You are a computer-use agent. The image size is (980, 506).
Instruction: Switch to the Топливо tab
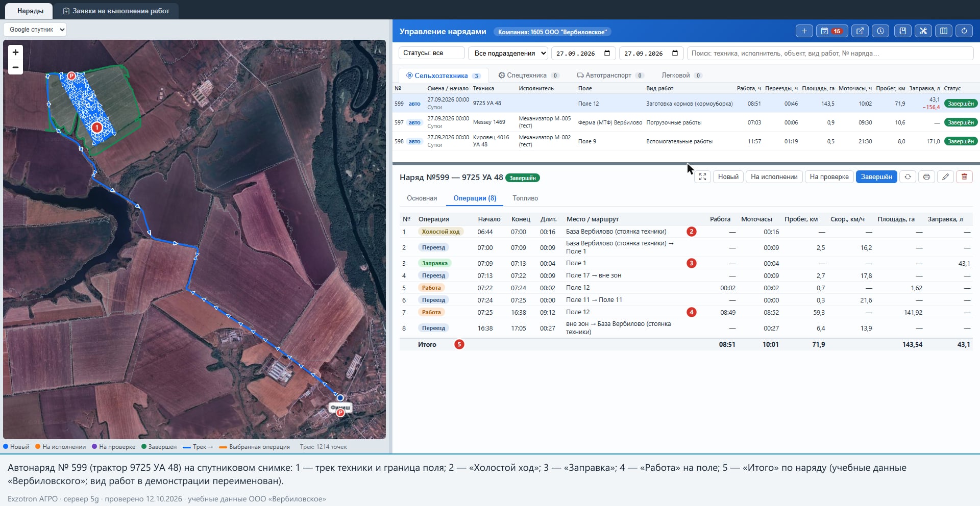click(525, 198)
